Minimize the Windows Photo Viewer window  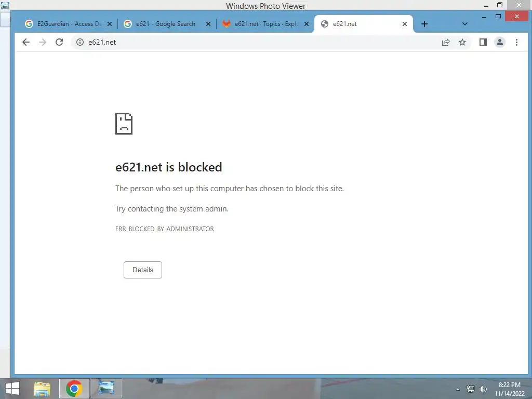486,6
